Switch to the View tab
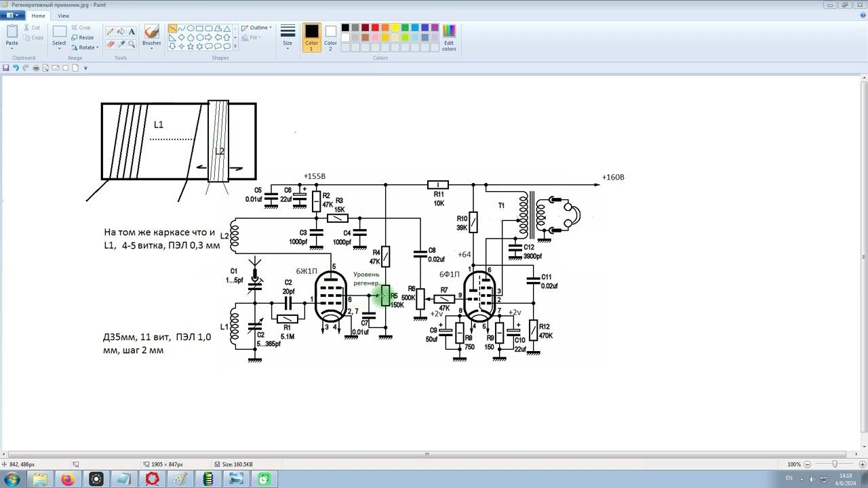Viewport: 868px width, 488px height. tap(63, 16)
